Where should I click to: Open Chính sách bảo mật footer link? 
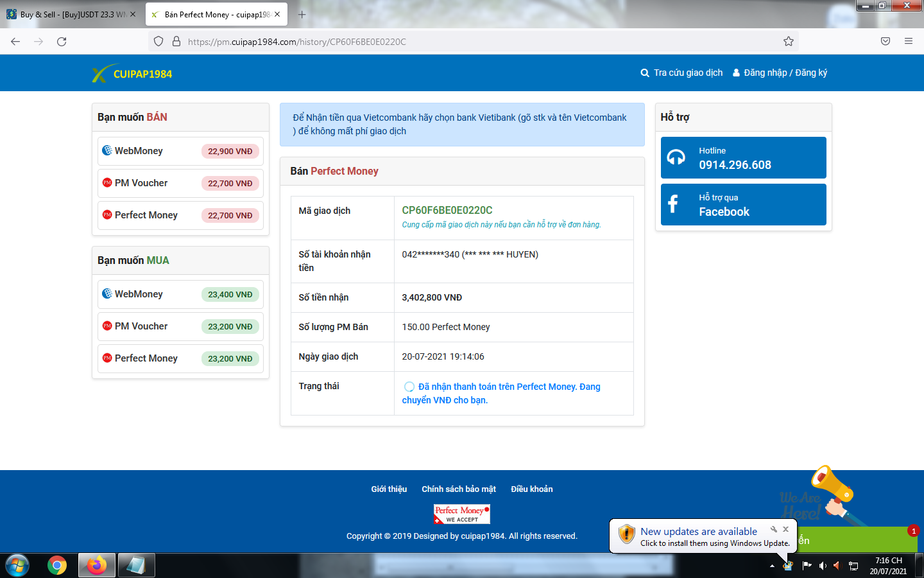pos(459,489)
